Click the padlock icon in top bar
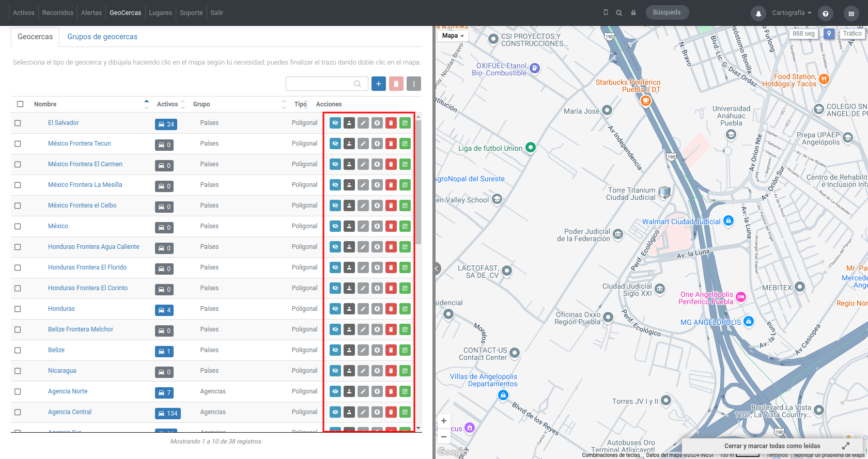868x459 pixels. [x=633, y=13]
